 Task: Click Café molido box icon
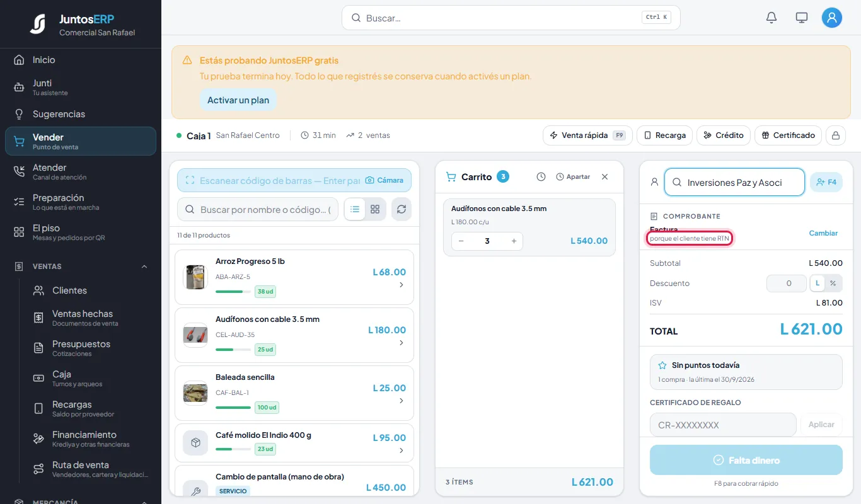(195, 443)
